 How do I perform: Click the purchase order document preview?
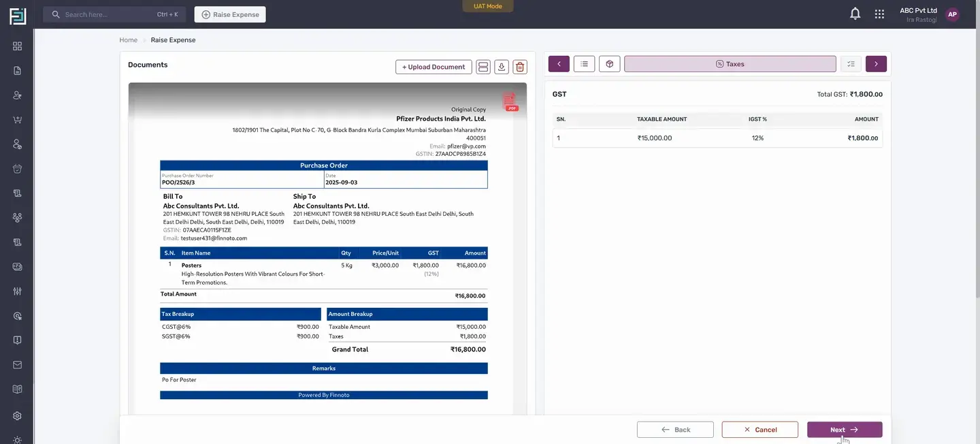[327, 249]
